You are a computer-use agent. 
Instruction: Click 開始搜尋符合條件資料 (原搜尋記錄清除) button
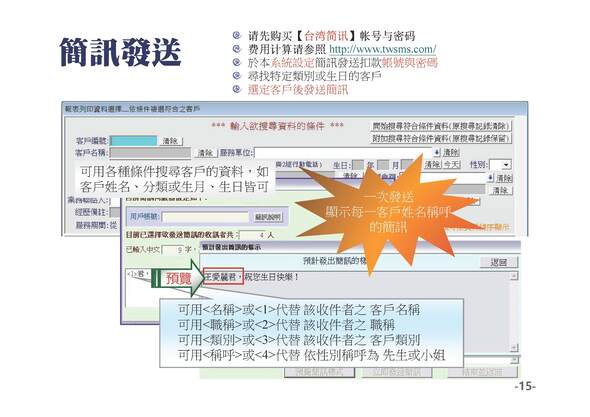(x=441, y=126)
